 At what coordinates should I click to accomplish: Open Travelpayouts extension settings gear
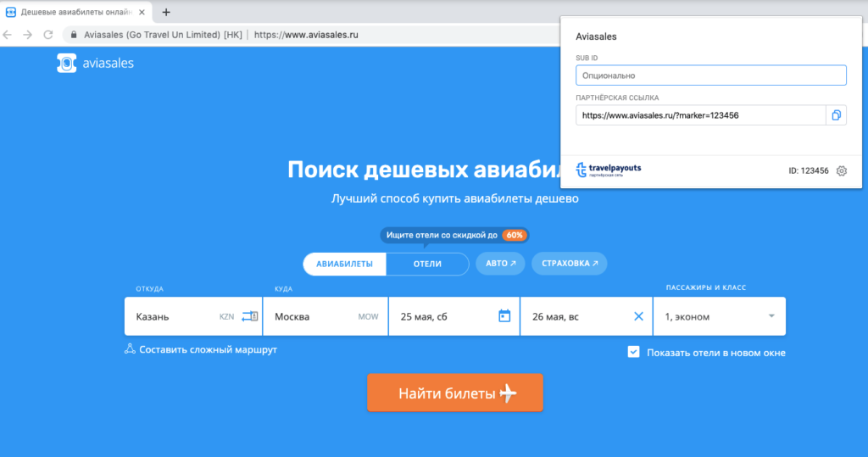pyautogui.click(x=842, y=170)
